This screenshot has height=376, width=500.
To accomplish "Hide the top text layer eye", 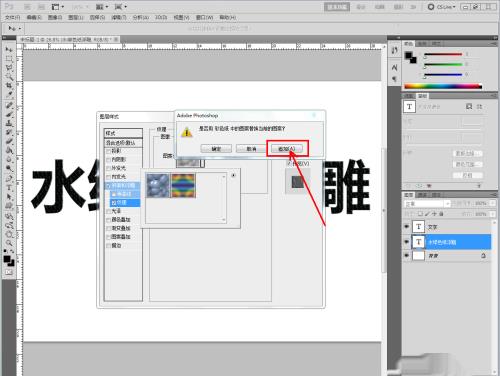I will click(406, 227).
